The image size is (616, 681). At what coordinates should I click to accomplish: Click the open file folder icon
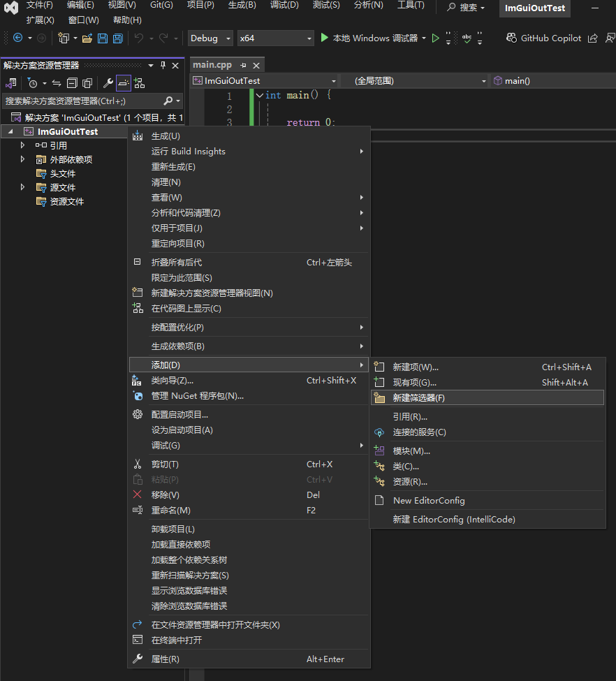point(87,38)
